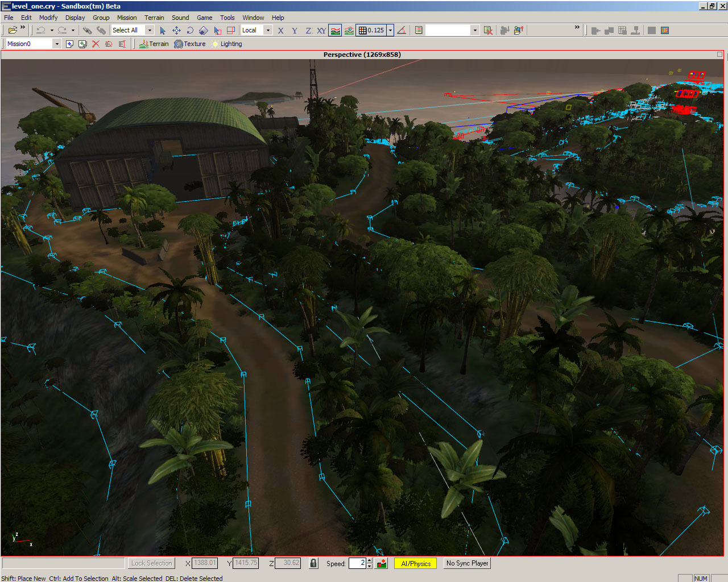Click the Unlink objects broken chain icon

click(x=101, y=30)
